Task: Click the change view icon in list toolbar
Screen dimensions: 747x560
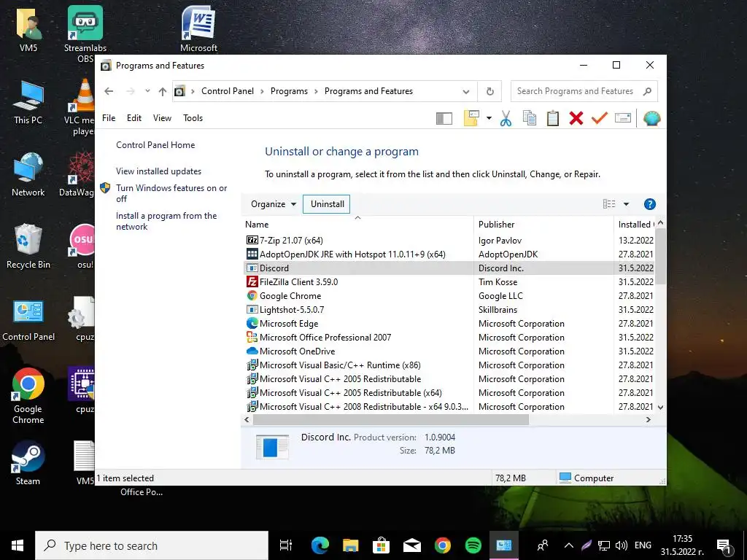Action: (609, 204)
